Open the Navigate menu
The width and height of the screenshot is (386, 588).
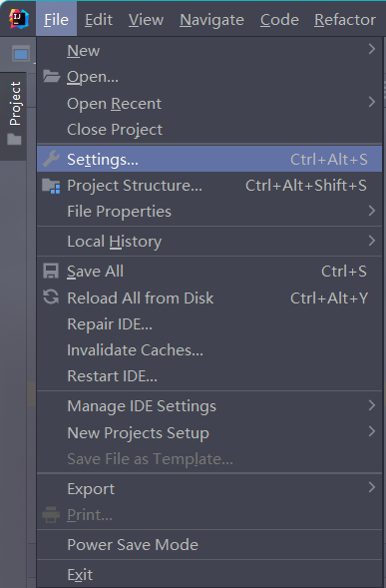coord(211,20)
